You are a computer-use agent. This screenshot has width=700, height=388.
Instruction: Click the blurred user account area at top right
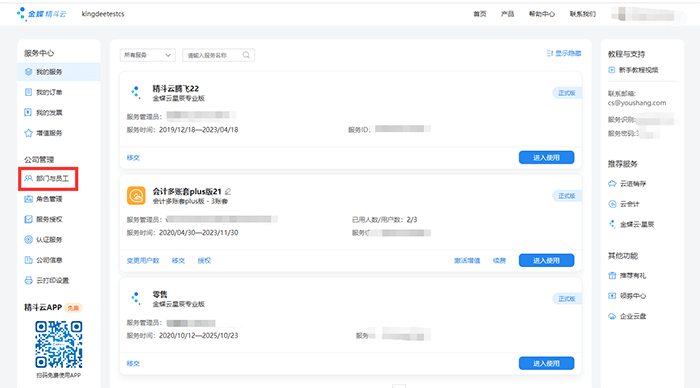pos(648,15)
